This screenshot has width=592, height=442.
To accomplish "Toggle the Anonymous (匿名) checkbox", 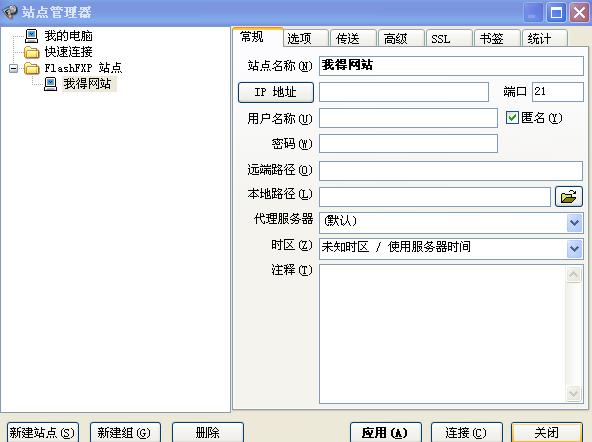I will [x=512, y=118].
